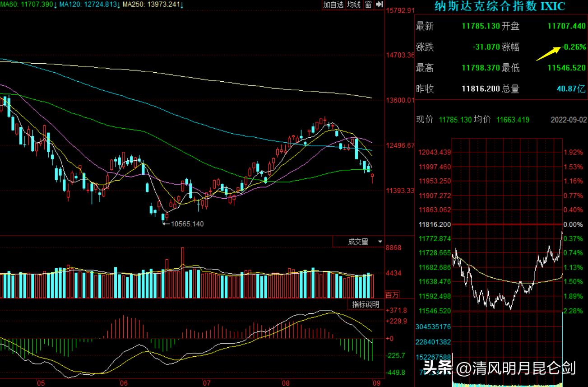The image size is (588, 387).
Task: Click the 开盘 value 11707.440
Action: [567, 26]
